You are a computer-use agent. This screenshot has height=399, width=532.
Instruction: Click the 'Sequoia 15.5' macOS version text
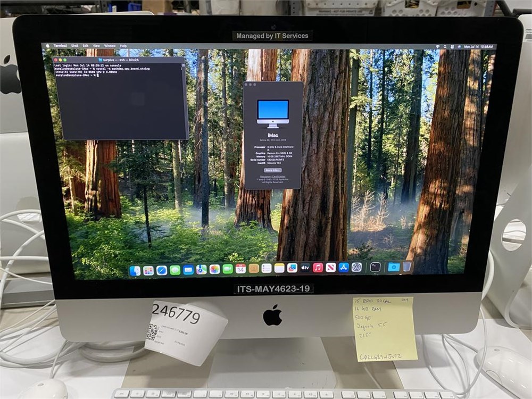pos(274,163)
